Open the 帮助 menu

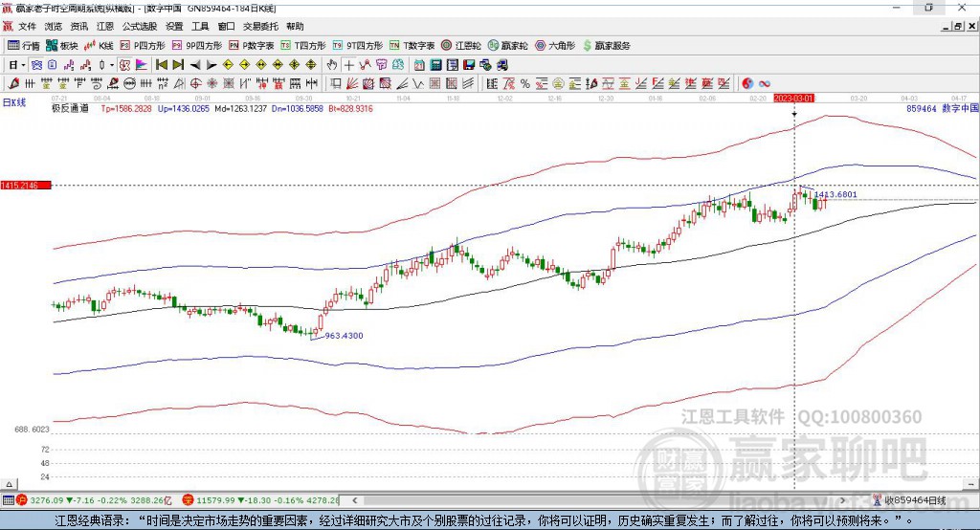295,26
